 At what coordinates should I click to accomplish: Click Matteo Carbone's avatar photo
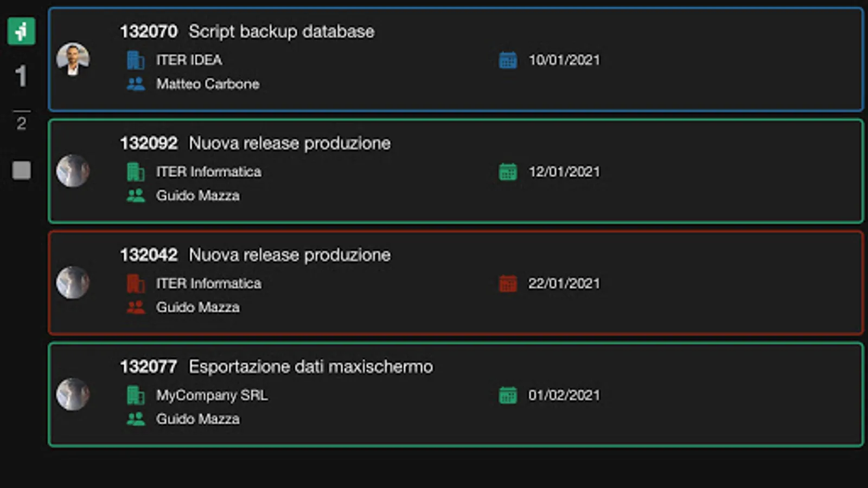click(x=73, y=59)
